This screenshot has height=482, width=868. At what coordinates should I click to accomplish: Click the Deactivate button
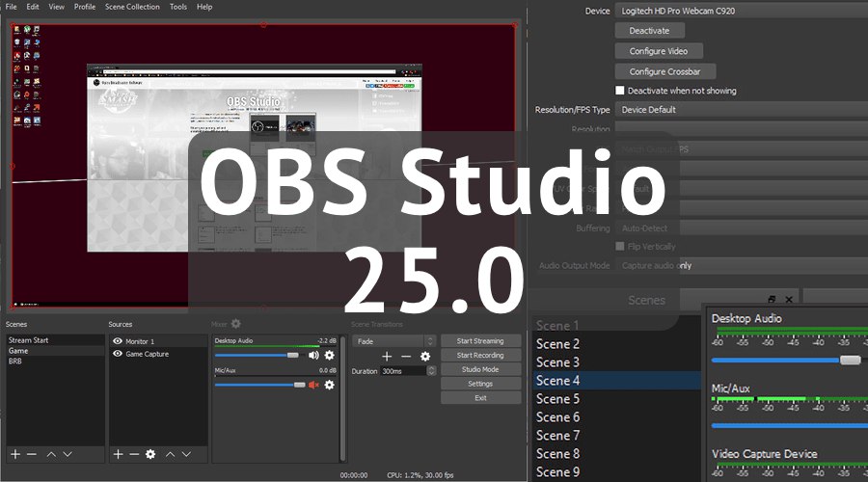tap(649, 31)
